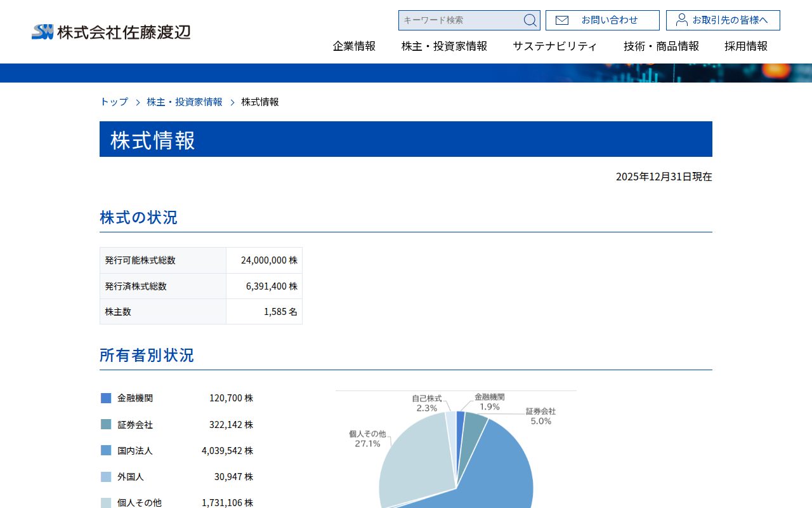Click the 国内法人 legend color swatch
The width and height of the screenshot is (812, 508).
(106, 450)
